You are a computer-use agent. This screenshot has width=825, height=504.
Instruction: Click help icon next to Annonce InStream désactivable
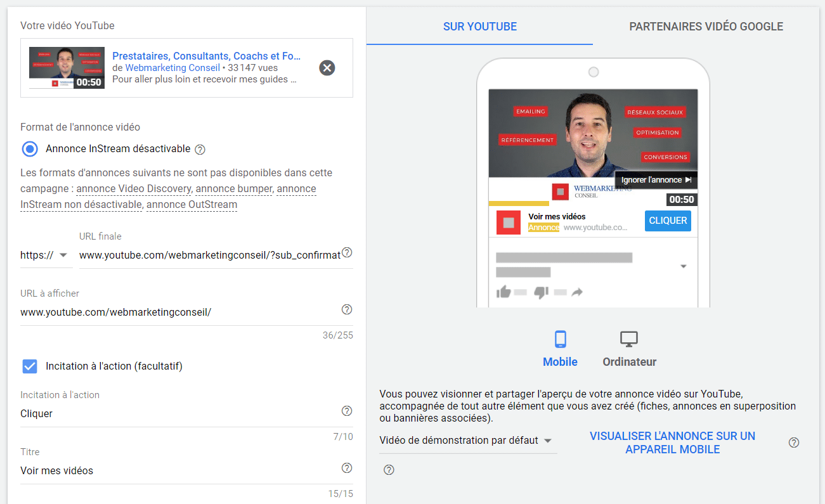[200, 150]
